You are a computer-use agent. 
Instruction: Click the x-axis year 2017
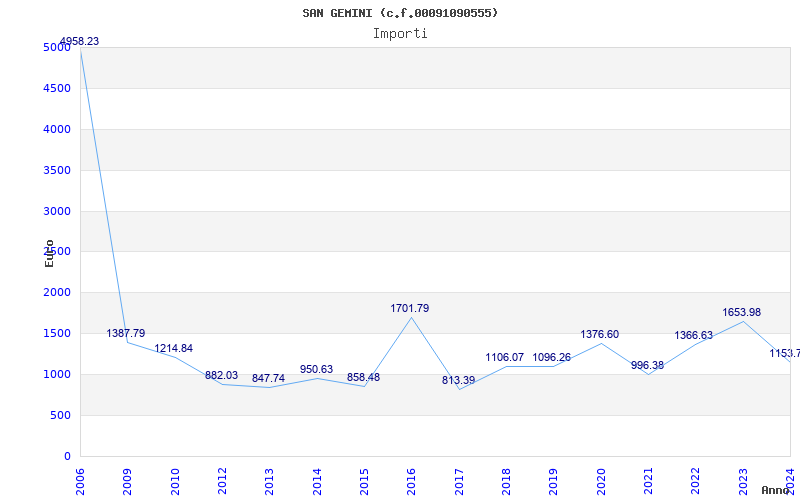[x=459, y=481]
